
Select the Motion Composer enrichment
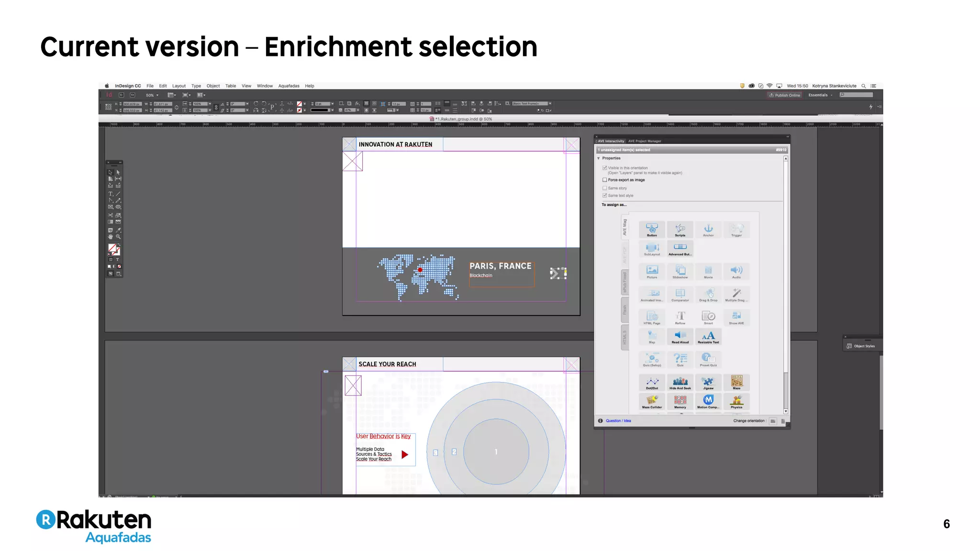[708, 402]
